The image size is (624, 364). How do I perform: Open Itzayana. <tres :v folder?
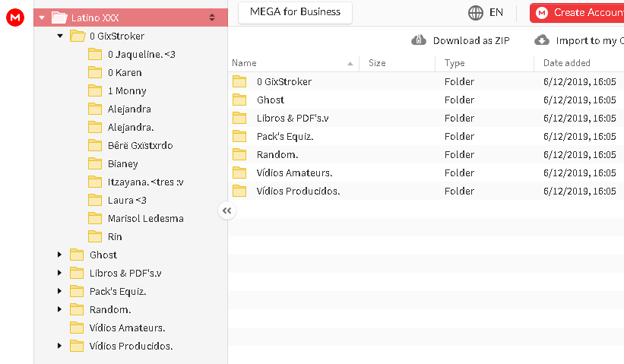[x=146, y=182]
